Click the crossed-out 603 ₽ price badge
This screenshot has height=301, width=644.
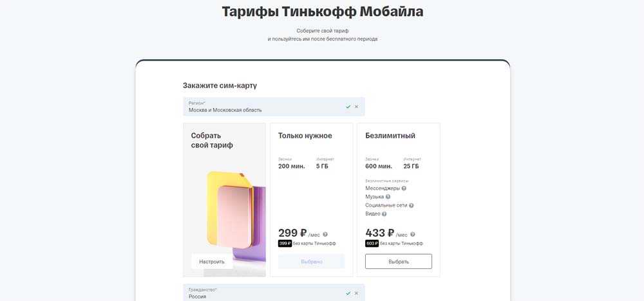pos(372,243)
